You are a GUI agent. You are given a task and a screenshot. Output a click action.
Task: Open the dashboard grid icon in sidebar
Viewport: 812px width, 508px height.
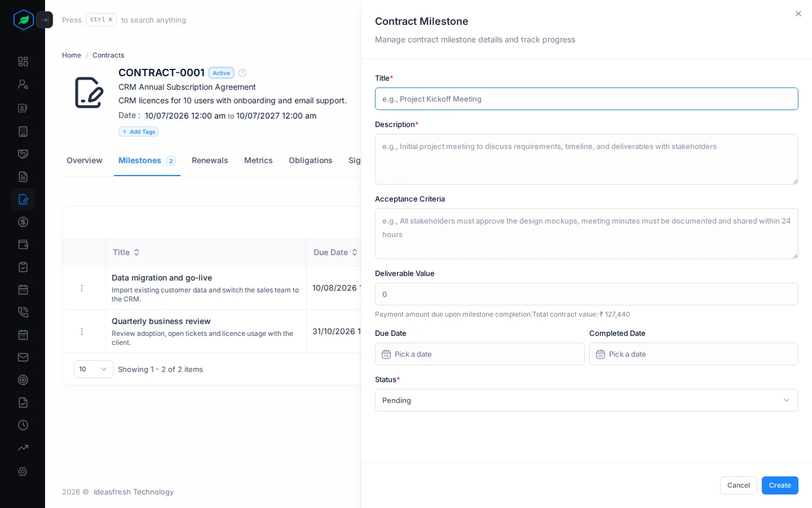(x=23, y=62)
